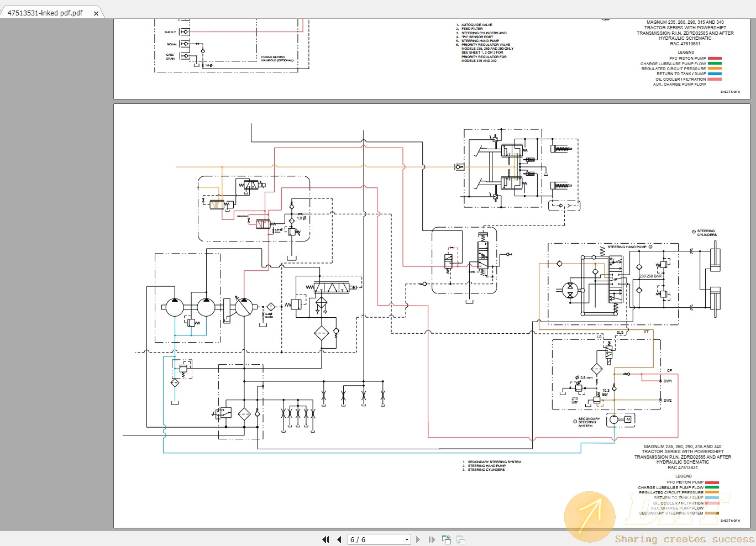Jump to the last page
756x546 pixels.
click(432, 539)
